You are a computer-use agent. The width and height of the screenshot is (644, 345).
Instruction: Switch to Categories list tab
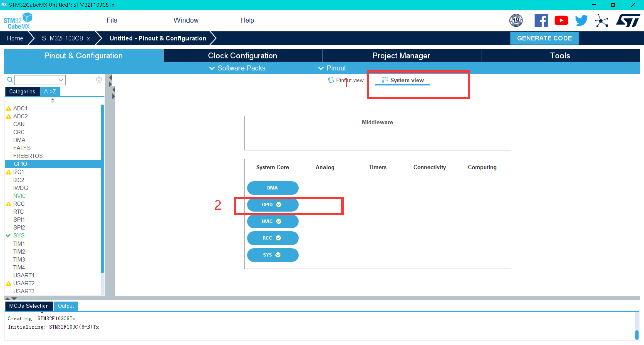(x=22, y=92)
